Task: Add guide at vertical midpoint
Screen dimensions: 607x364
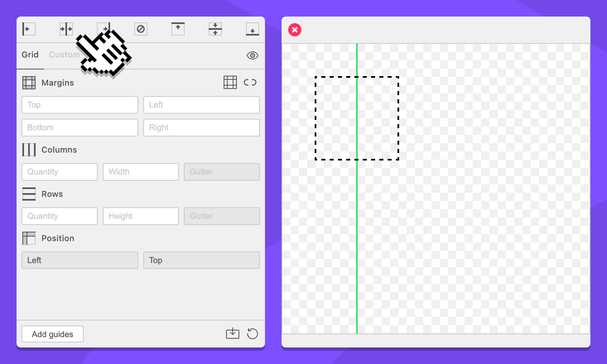Action: click(x=215, y=29)
